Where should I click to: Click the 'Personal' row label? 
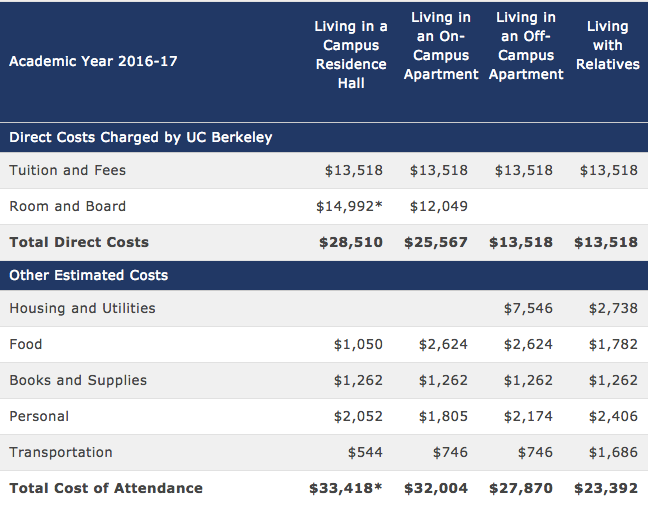[39, 416]
